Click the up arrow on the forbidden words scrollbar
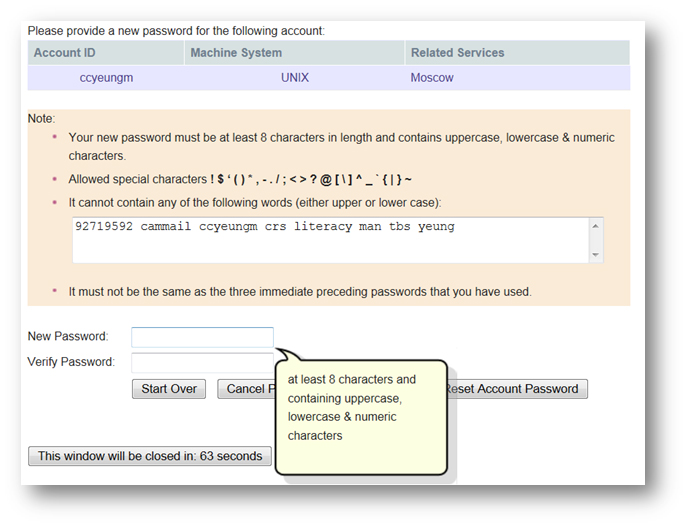Image resolution: width=687 pixels, height=527 pixels. [x=597, y=226]
